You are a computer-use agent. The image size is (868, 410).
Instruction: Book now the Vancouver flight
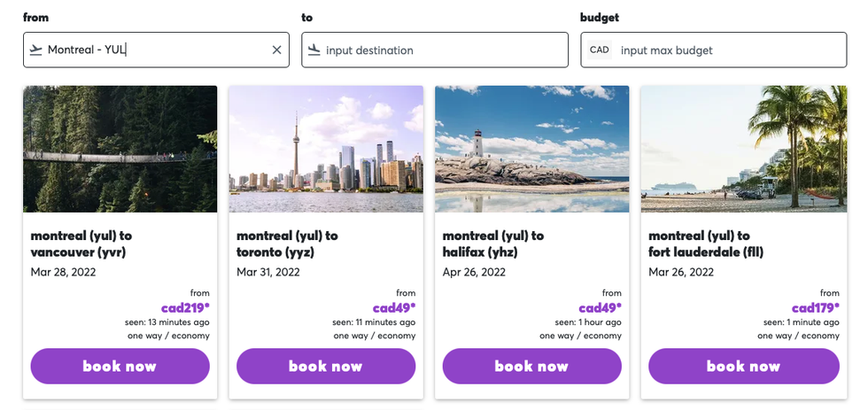(120, 367)
